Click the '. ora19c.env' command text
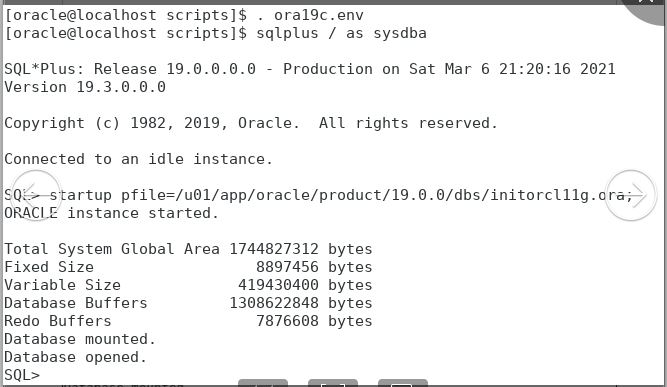Screen dimensions: 667x387 point(310,15)
